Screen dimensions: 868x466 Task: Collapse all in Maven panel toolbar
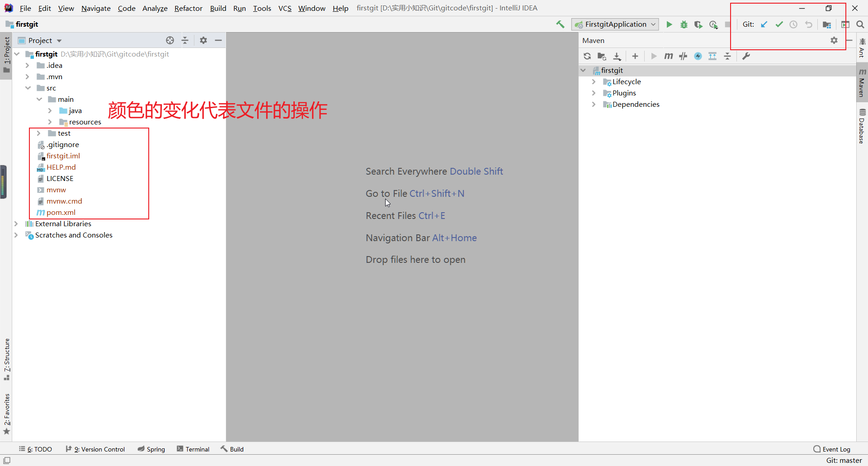click(x=727, y=56)
